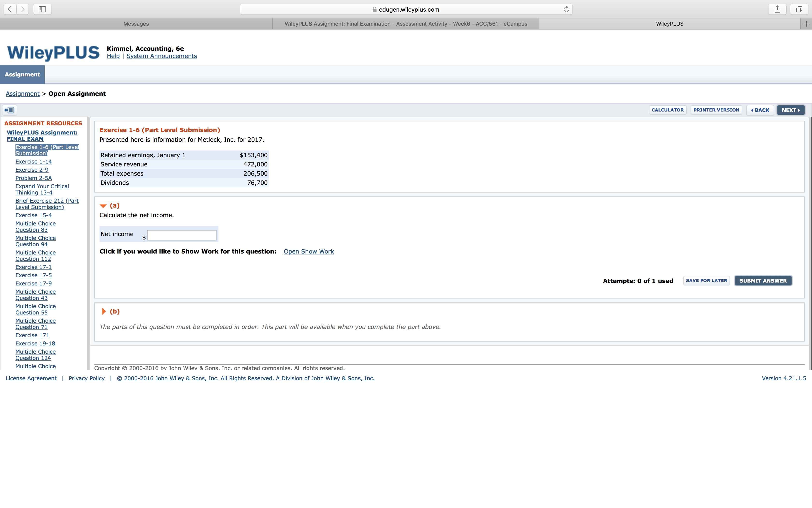Open Exercise 171 in the sidebar
The width and height of the screenshot is (812, 508).
pos(32,335)
